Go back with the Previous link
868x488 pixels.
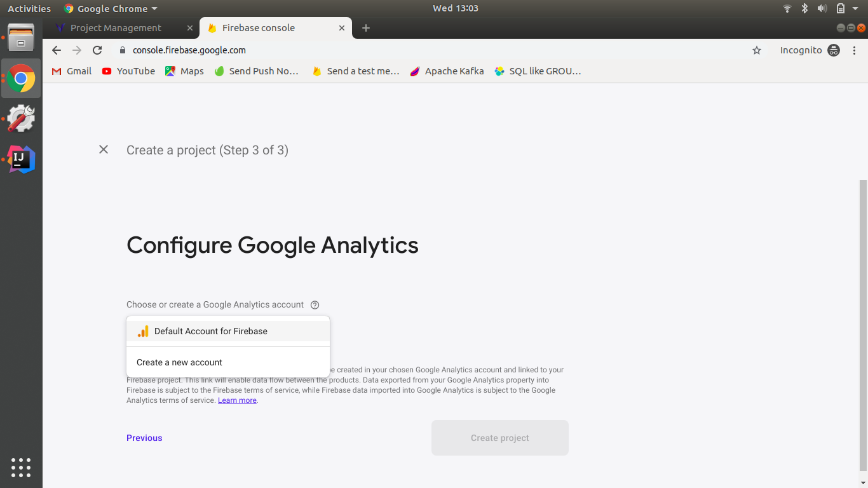click(x=144, y=438)
